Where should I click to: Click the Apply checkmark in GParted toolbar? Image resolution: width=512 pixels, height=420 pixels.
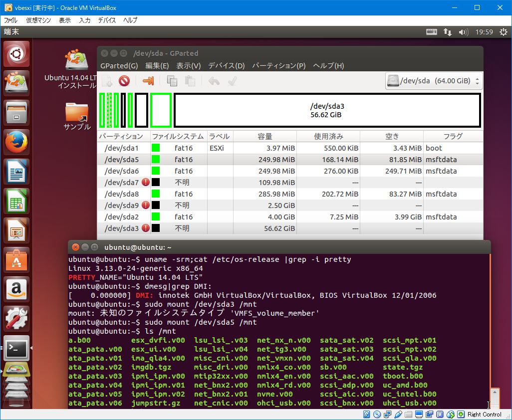coord(232,81)
